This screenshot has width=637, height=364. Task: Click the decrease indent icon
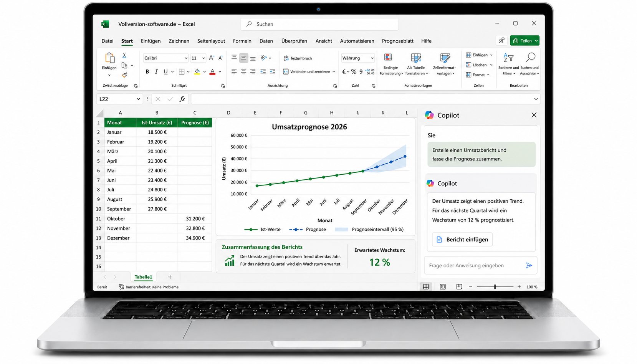(263, 71)
